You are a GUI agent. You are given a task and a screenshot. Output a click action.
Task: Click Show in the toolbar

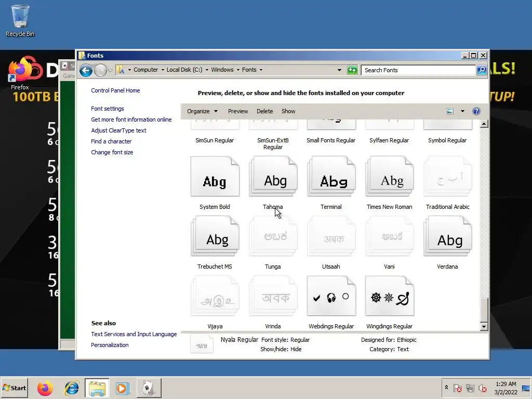click(x=288, y=111)
